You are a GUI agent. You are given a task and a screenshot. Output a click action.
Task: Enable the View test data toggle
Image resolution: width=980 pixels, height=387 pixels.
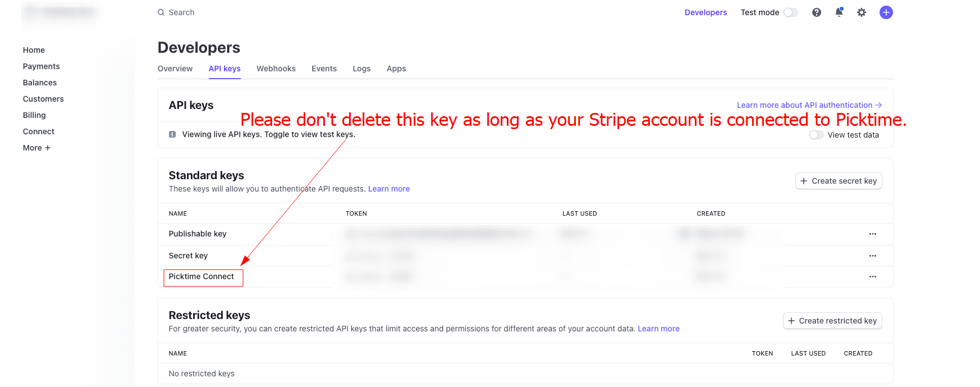816,135
